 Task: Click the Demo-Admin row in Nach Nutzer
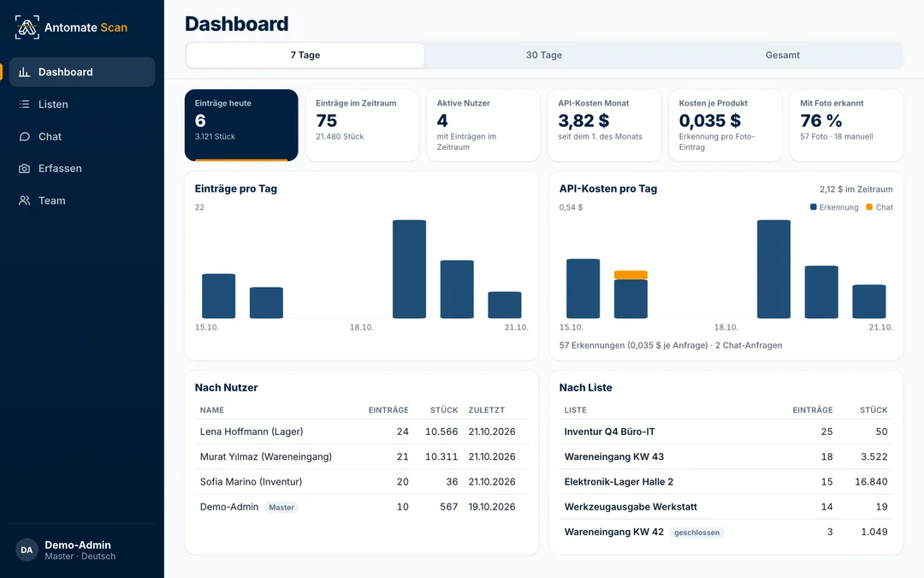coord(361,507)
